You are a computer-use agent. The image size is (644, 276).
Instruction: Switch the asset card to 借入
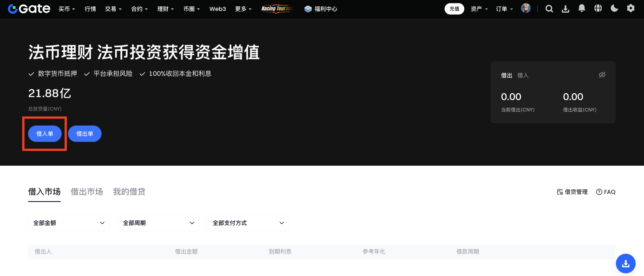(x=523, y=75)
